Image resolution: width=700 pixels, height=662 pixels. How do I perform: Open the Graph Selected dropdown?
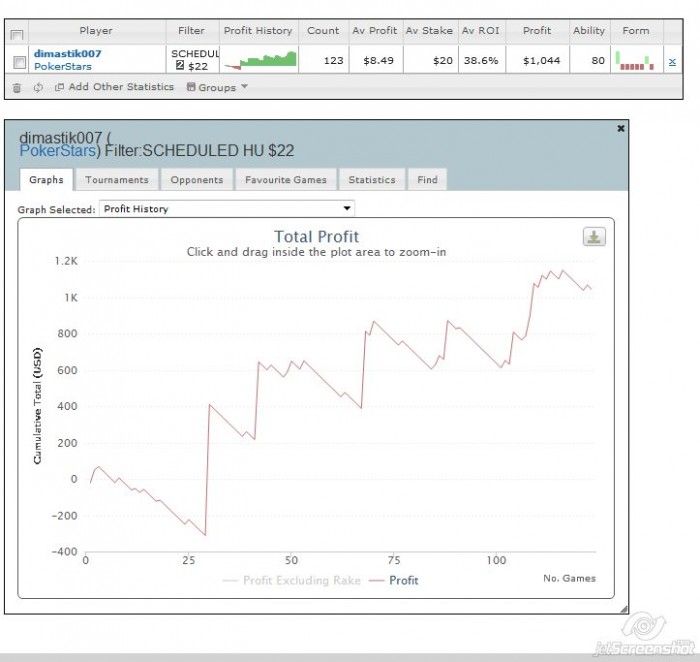[x=227, y=208]
